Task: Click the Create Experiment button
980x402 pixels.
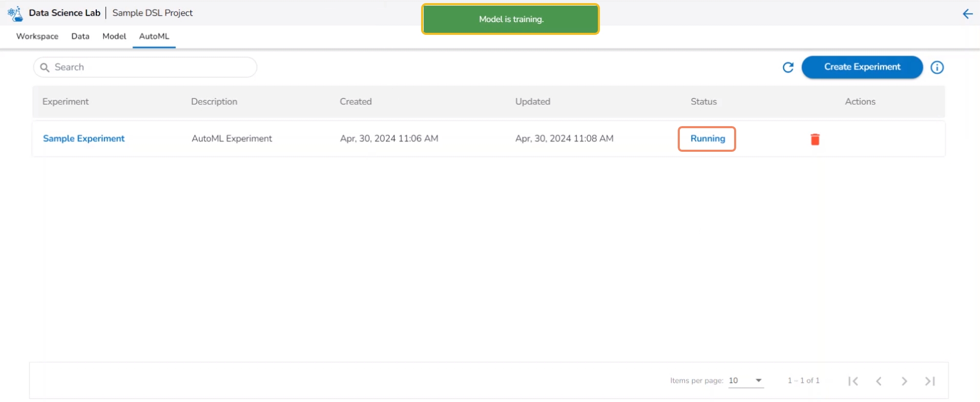Action: tap(862, 67)
